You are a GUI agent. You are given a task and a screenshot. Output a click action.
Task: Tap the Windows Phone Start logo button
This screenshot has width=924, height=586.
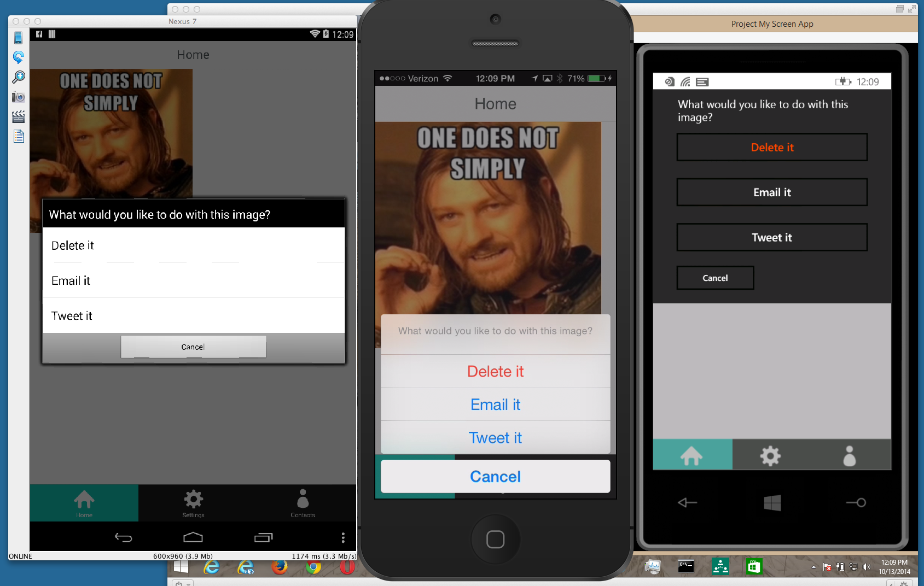coord(772,503)
